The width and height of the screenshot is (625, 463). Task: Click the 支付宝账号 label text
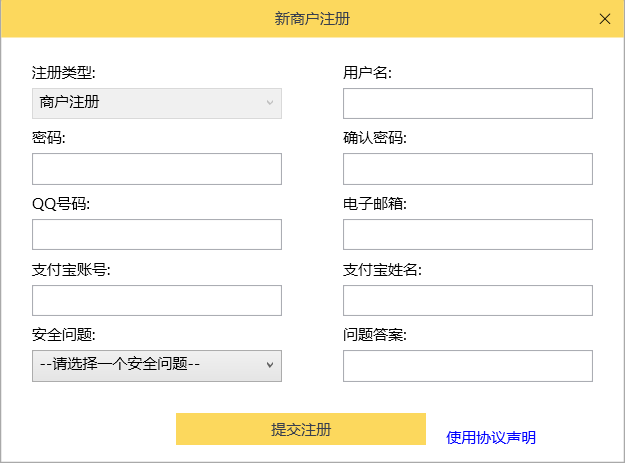pos(71,270)
